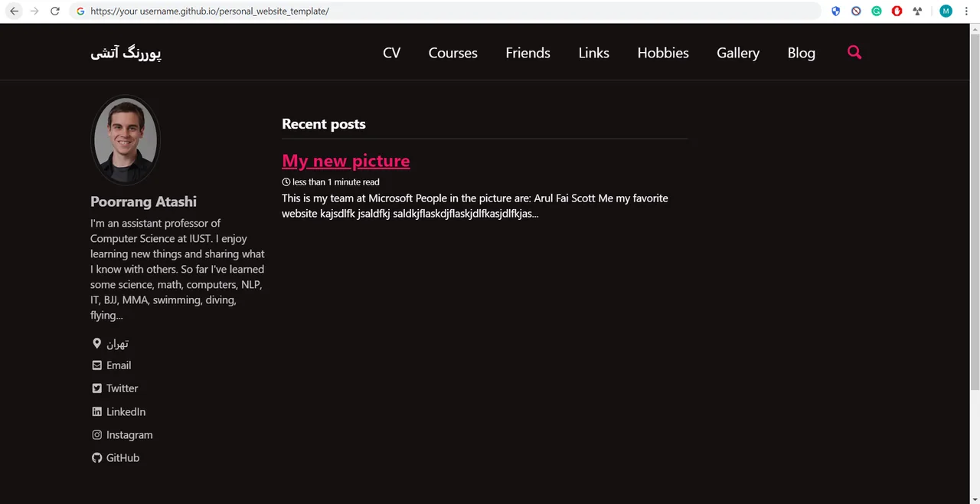Open the radiation-symbol extension icon
This screenshot has width=980, height=504.
917,11
